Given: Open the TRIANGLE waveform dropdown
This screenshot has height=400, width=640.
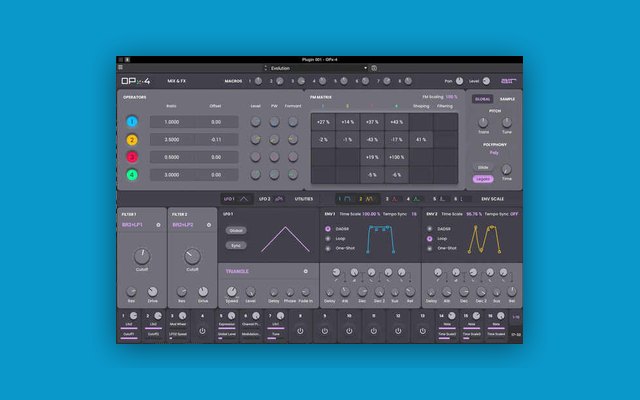Looking at the screenshot, I should (x=237, y=271).
